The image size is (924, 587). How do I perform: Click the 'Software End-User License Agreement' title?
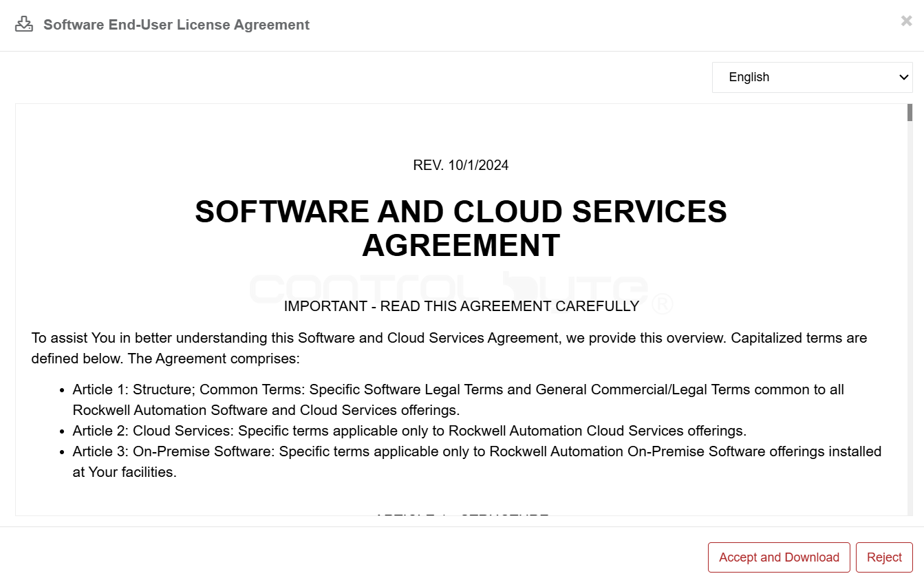coord(176,25)
